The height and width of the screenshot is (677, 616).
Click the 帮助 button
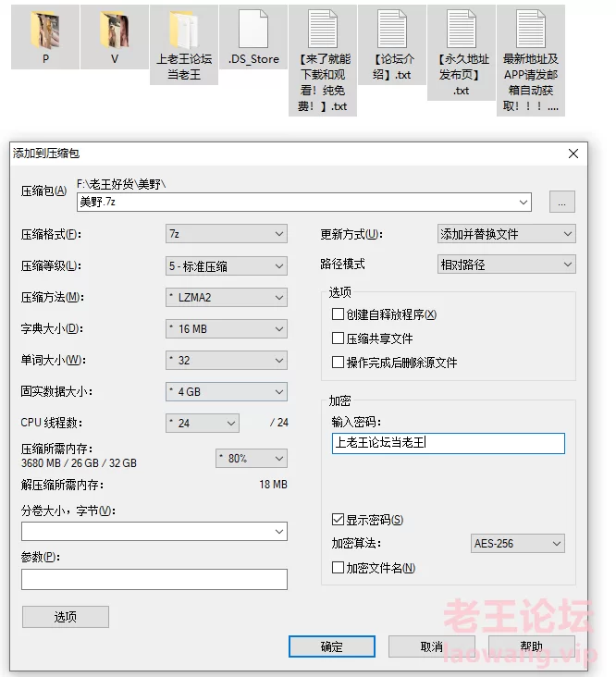point(531,646)
